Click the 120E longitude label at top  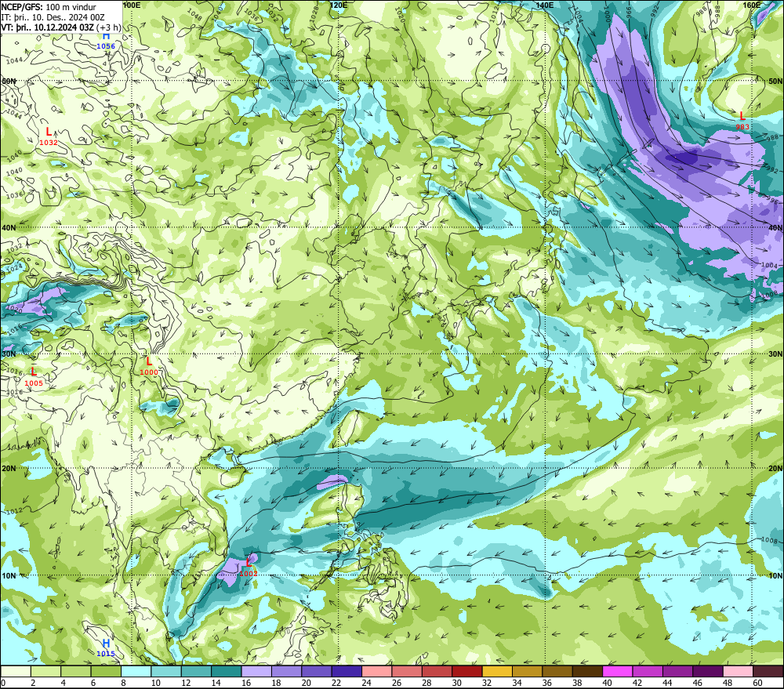339,5
